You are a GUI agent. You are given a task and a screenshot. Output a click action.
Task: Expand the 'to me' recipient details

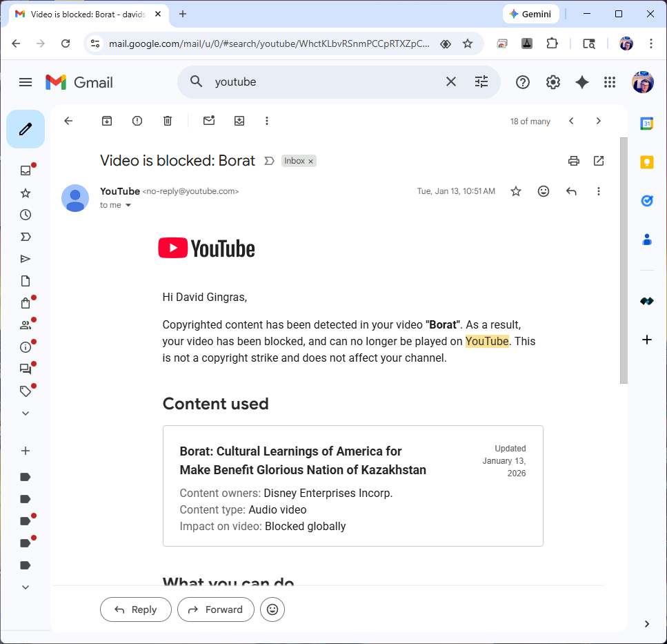click(x=128, y=206)
